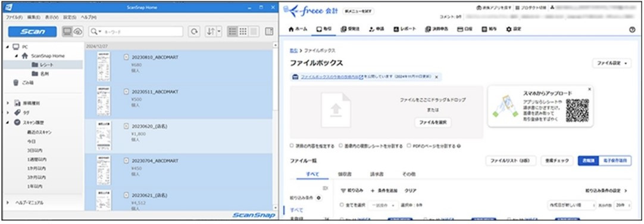Viewport: 644px width, 224px height.
Task: Enable 明細の内容を指定する option
Action: coord(292,145)
